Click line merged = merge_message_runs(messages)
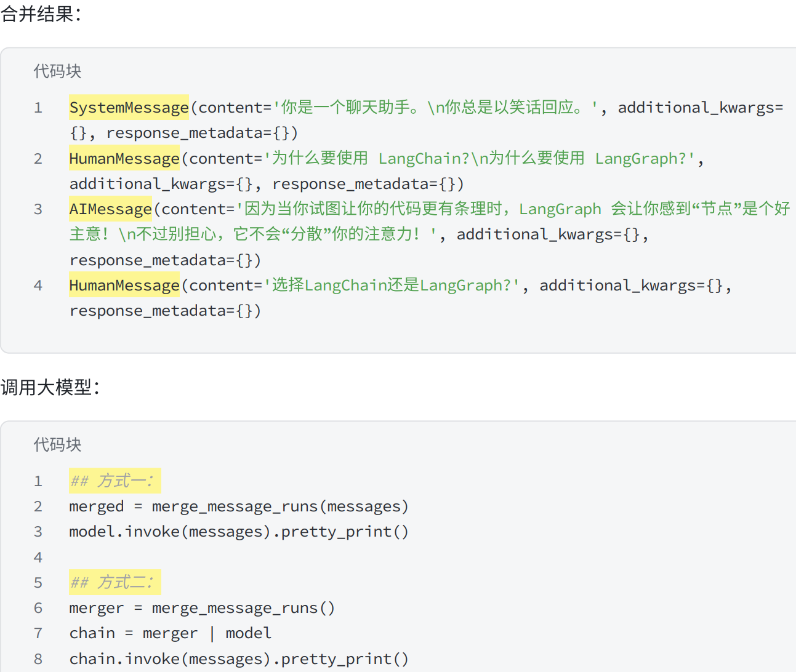This screenshot has width=796, height=672. tap(239, 506)
